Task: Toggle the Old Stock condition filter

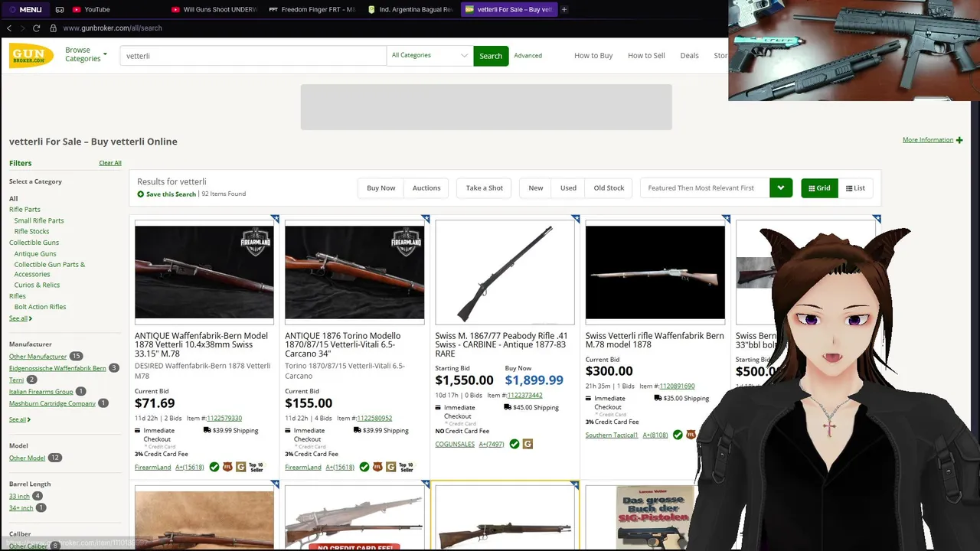Action: pos(609,188)
